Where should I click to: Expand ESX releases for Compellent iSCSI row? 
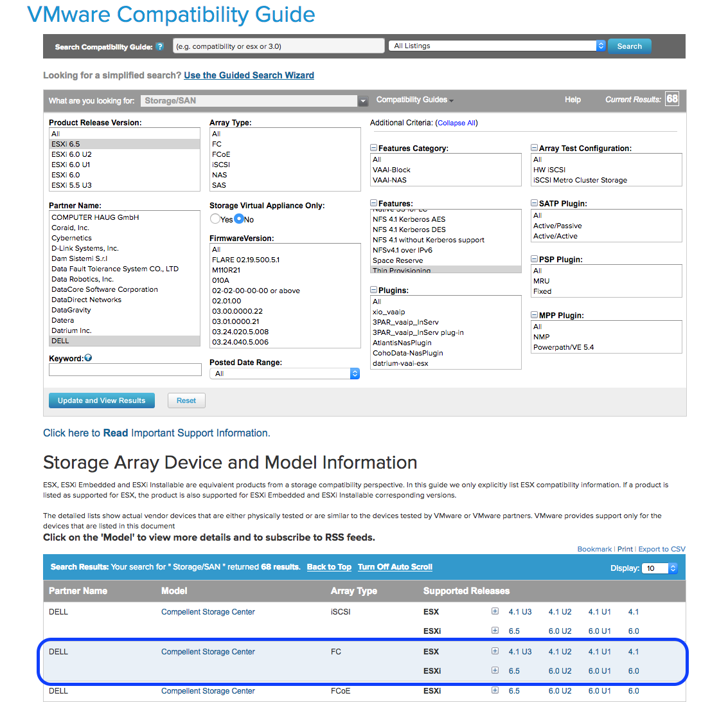pos(495,611)
